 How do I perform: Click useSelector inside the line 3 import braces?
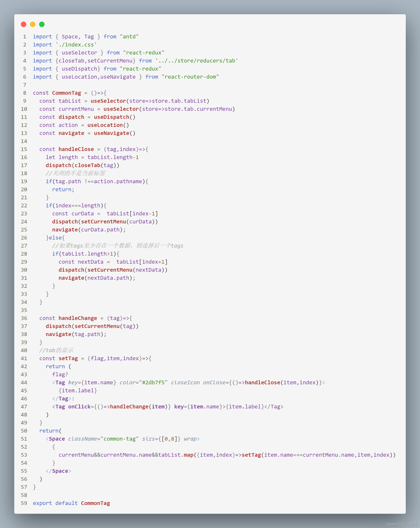(79, 53)
